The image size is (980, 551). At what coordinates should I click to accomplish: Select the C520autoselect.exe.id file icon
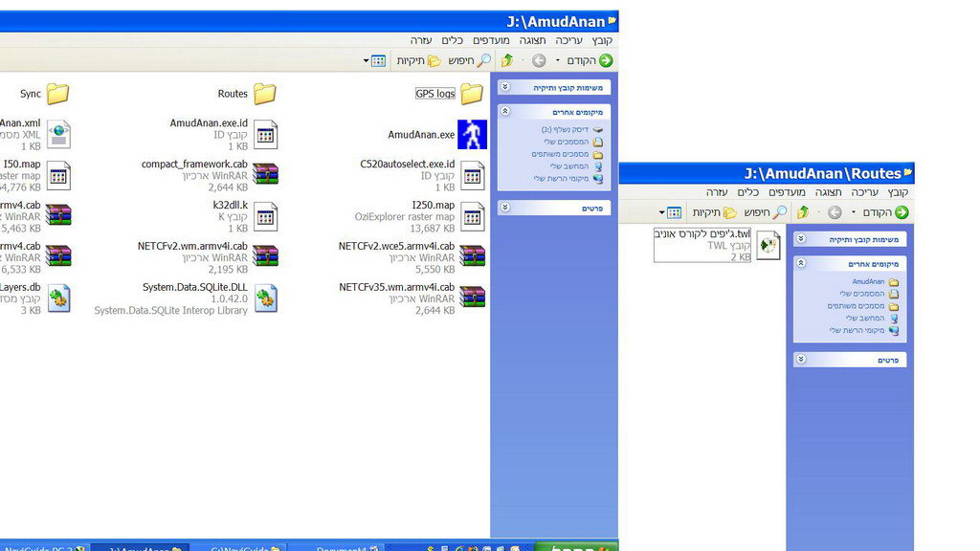pos(473,176)
